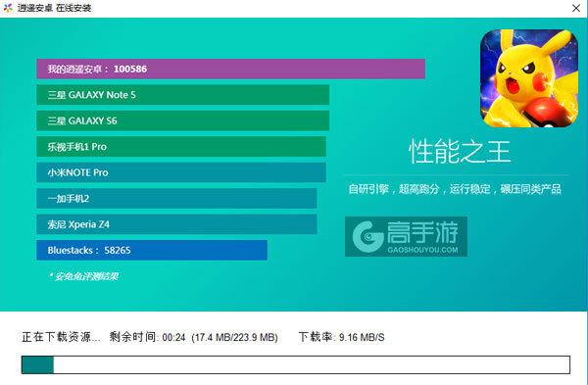This screenshot has height=385, width=588.
Task: Select the 一加手机2 bar
Action: pyautogui.click(x=176, y=198)
